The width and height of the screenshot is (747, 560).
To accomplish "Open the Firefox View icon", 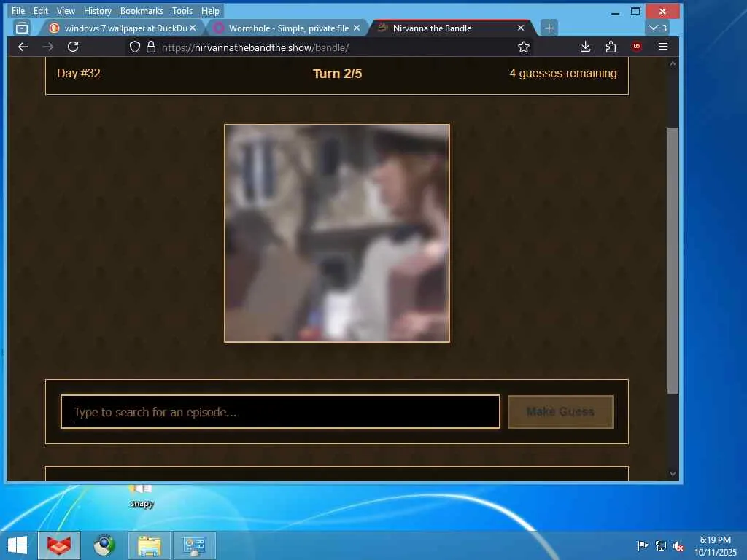I will coord(22,28).
